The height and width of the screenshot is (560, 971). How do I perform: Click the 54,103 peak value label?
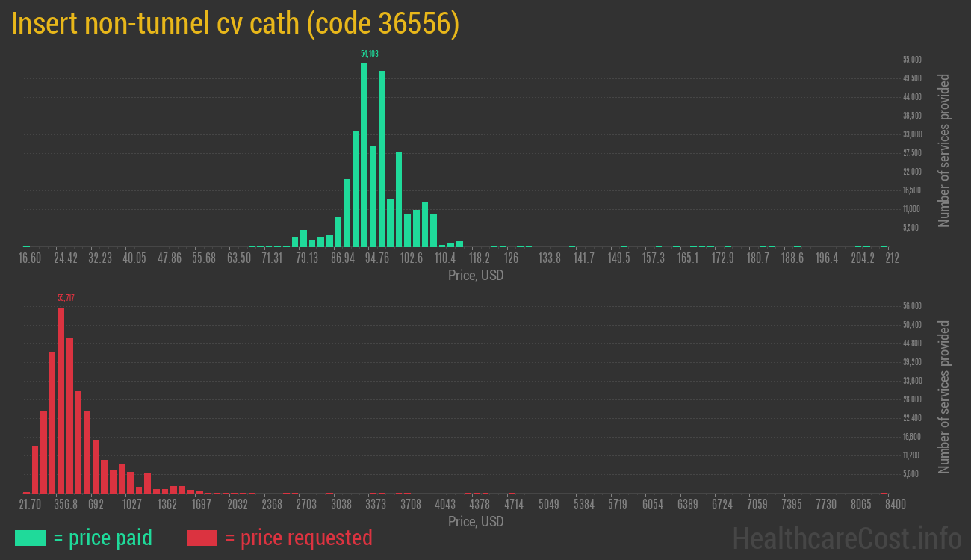tap(369, 54)
